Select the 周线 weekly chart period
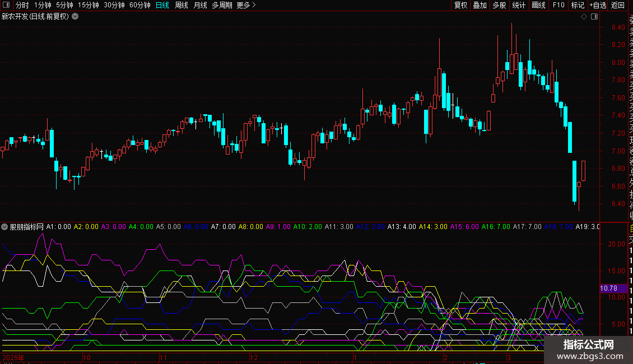The image size is (633, 364). [x=181, y=6]
